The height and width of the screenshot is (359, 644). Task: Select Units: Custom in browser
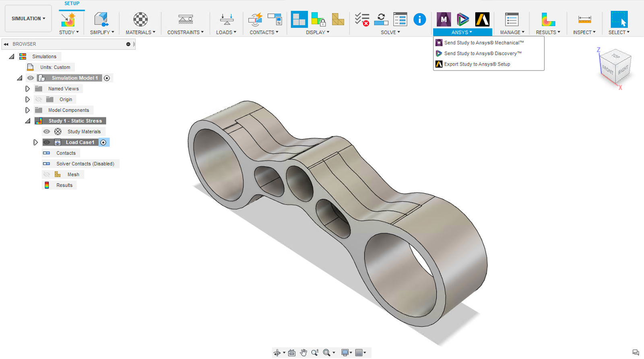tap(55, 68)
